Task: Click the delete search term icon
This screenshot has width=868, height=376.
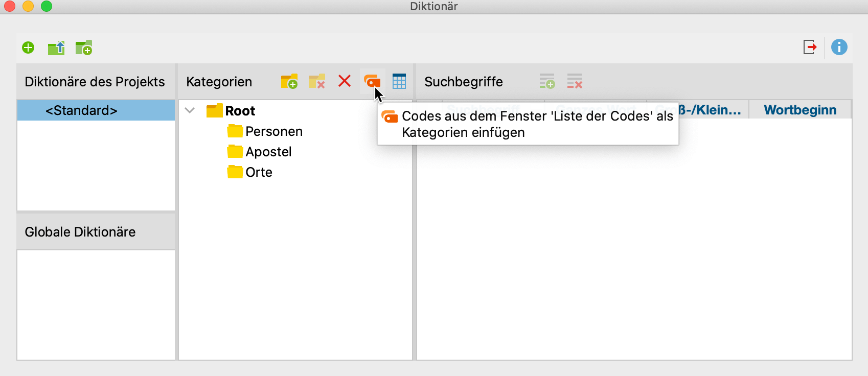Action: click(x=575, y=81)
